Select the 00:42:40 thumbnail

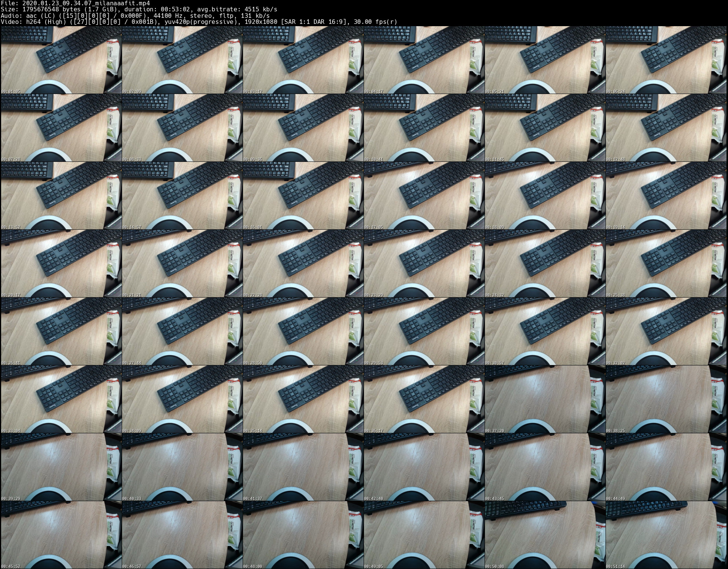424,467
